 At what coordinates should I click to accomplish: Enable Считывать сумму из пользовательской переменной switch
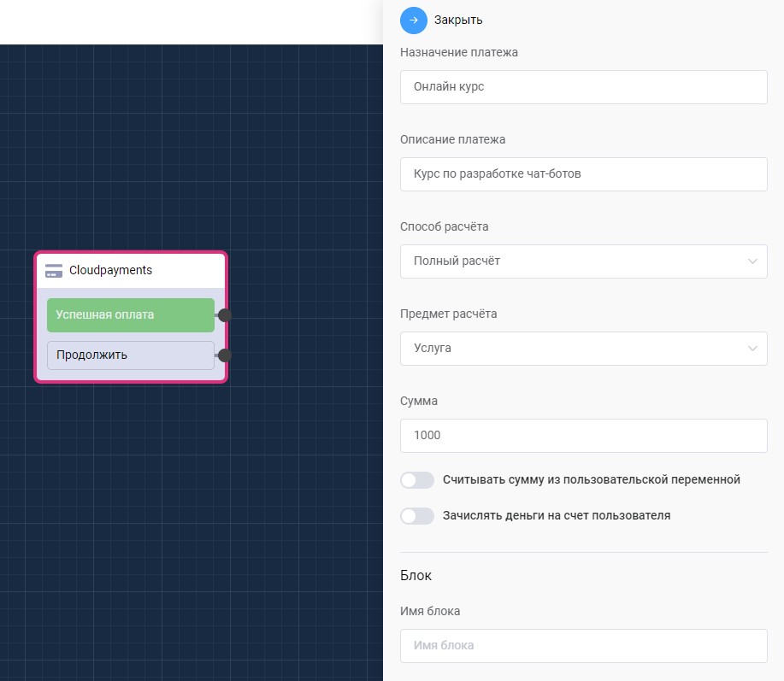coord(417,480)
